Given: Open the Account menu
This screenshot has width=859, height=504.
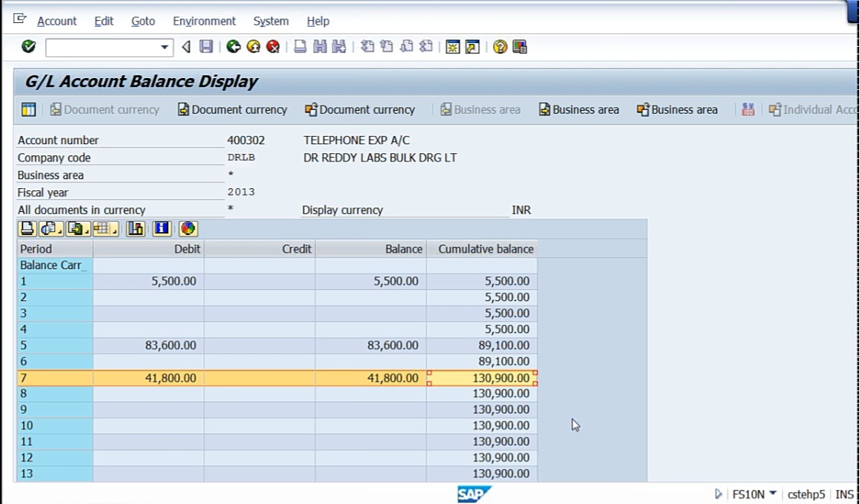Looking at the screenshot, I should (57, 22).
